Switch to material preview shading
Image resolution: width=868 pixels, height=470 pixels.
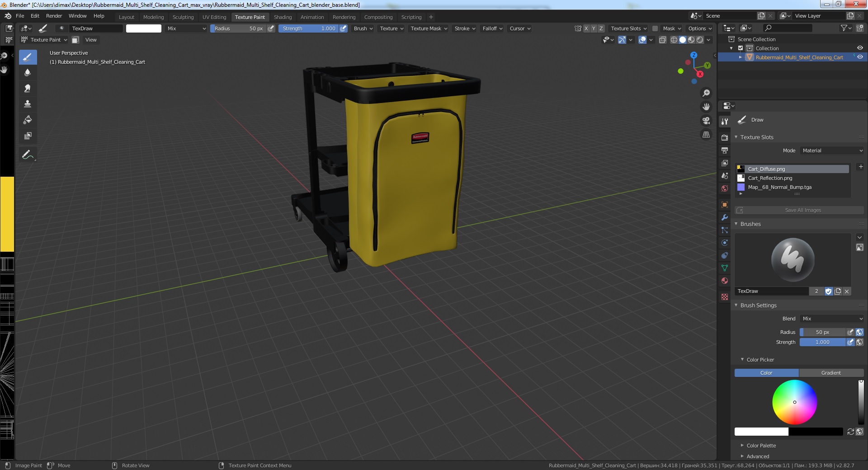pos(691,40)
